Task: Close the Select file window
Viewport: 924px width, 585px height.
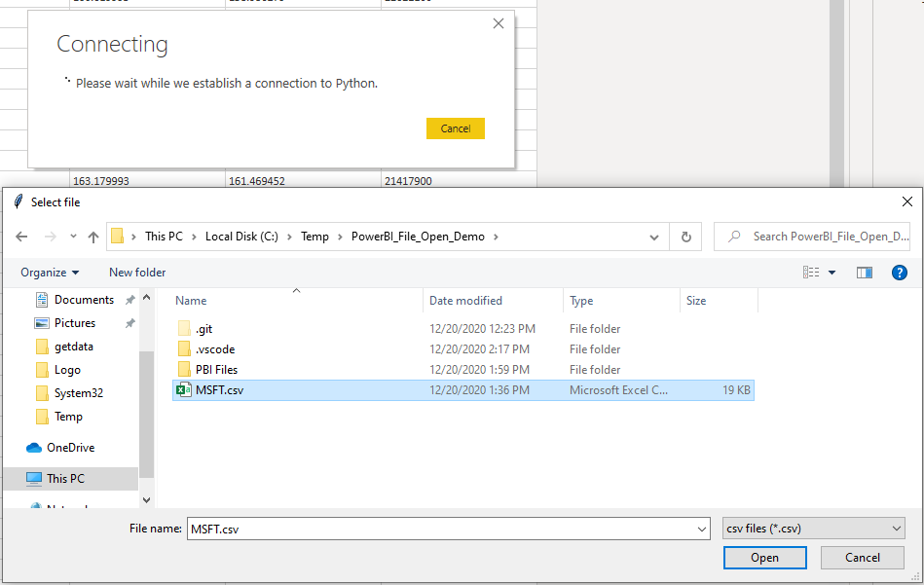Action: [x=906, y=202]
